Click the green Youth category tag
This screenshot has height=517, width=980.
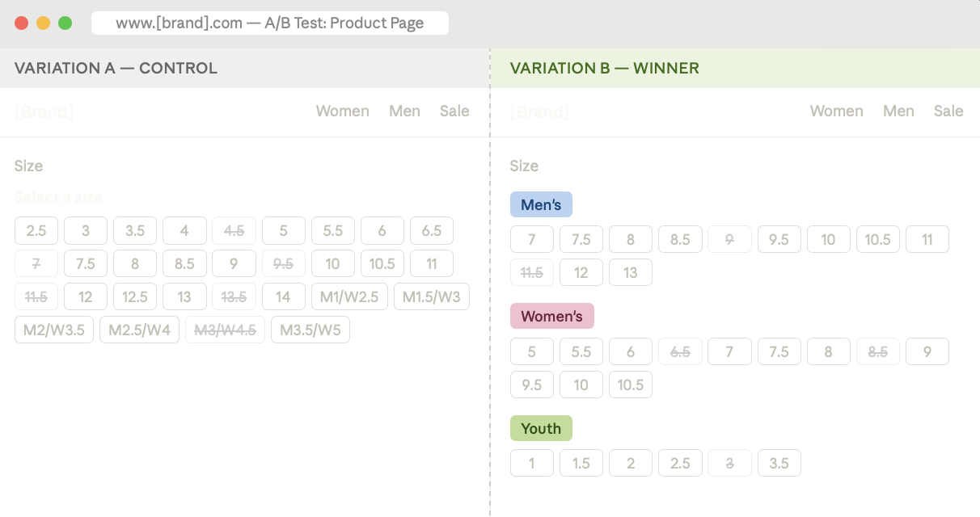click(541, 428)
